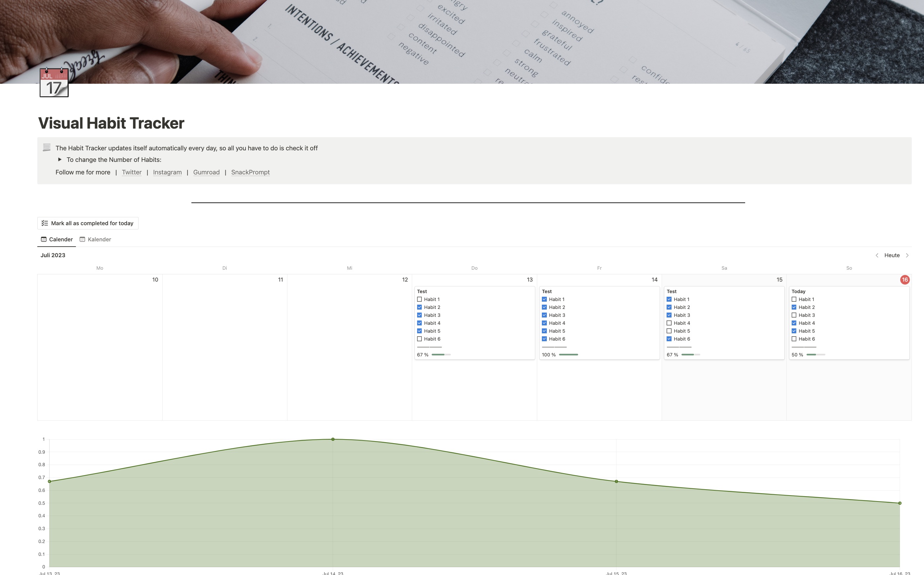Check Habit 4 on July 15
Screen dimensions: 924x575
[669, 323]
